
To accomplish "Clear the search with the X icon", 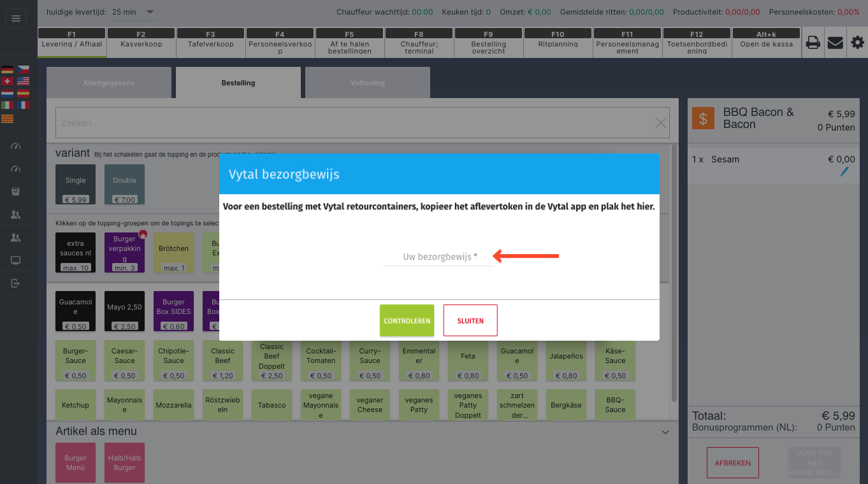I will pyautogui.click(x=661, y=123).
